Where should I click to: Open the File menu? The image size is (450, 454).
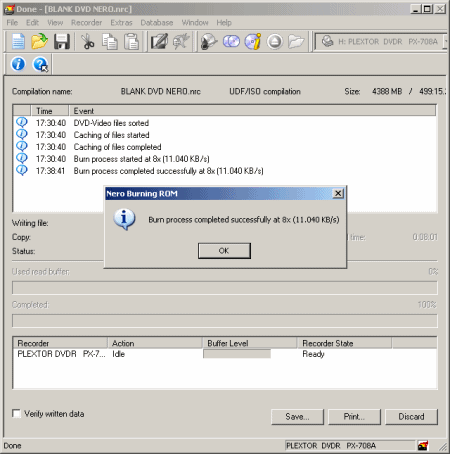12,23
